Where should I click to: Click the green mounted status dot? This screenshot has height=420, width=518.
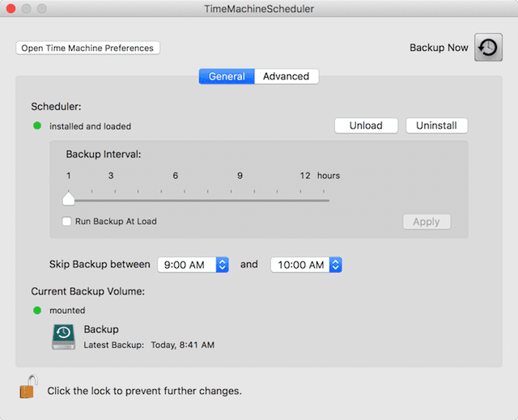click(37, 310)
